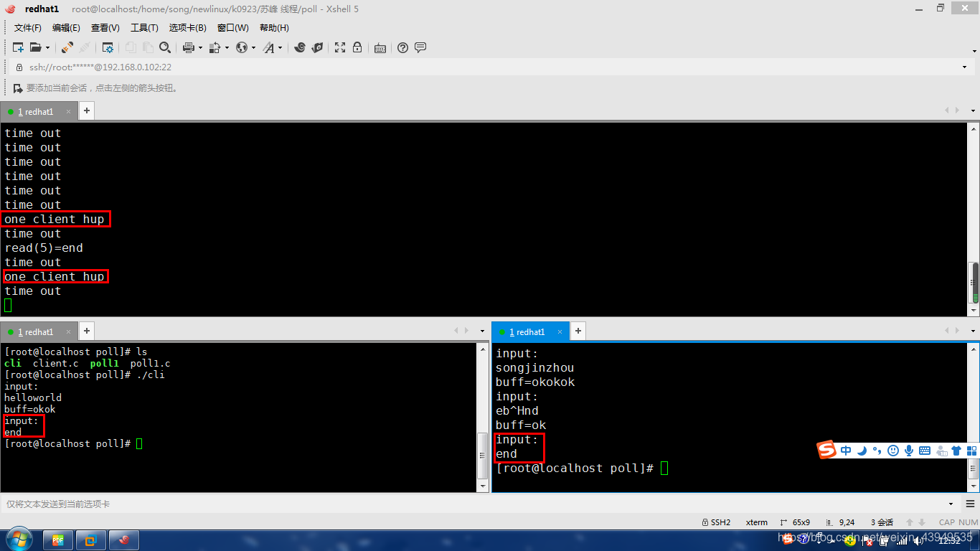Toggle Sogou moon half-width mode
Screen dimensions: 980x551
point(862,451)
